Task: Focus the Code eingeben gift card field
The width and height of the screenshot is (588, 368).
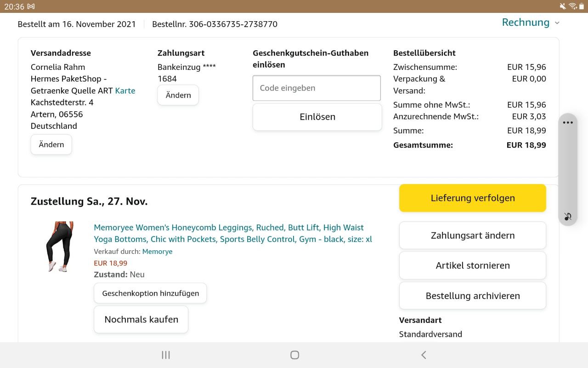Action: click(x=317, y=88)
